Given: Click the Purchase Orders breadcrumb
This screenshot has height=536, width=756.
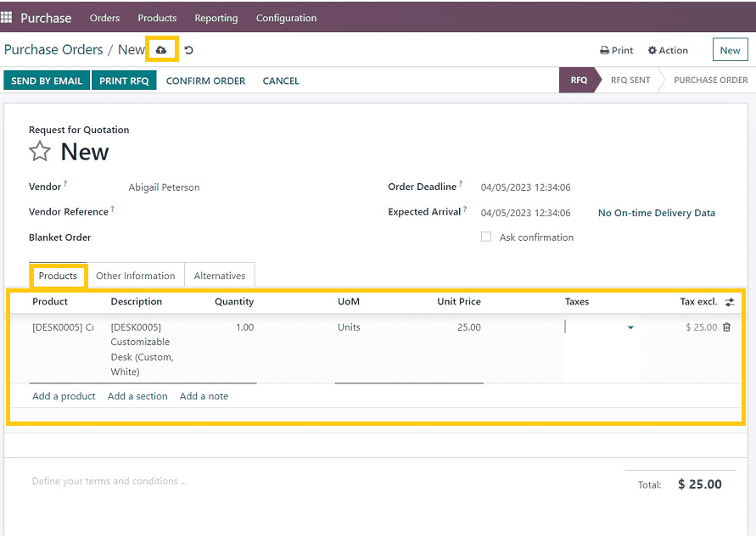Looking at the screenshot, I should (x=53, y=50).
